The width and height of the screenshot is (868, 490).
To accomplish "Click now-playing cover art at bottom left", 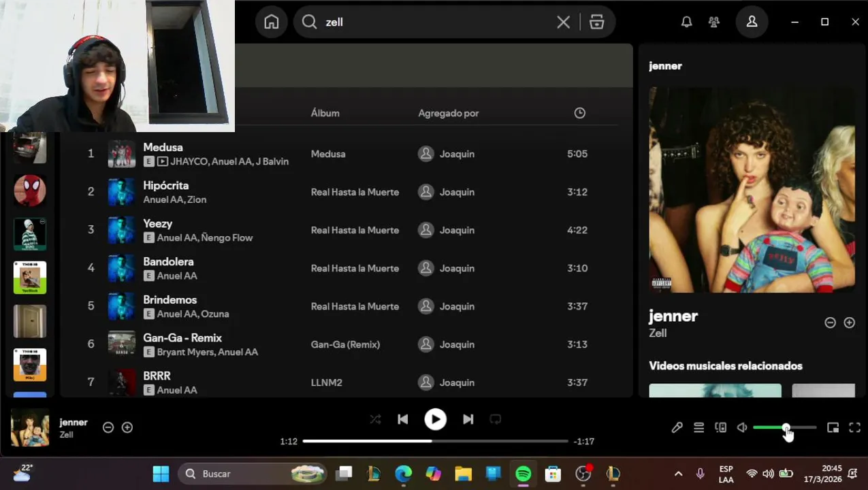I will pos(30,427).
